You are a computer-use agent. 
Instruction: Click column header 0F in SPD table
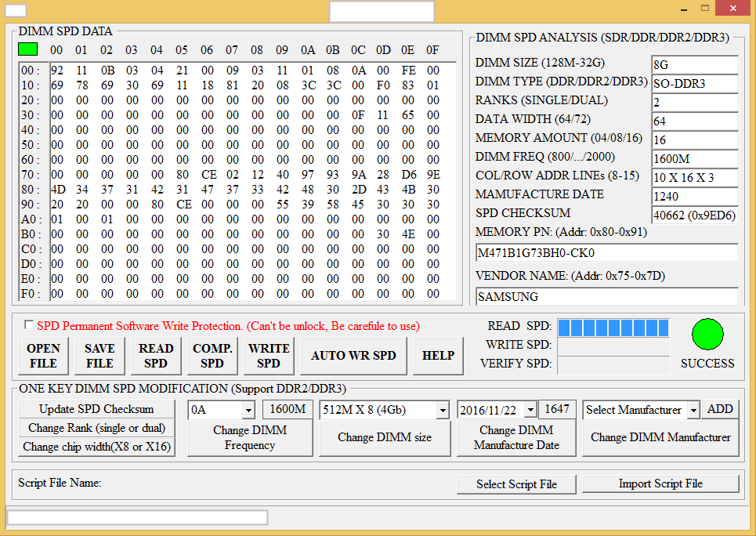pyautogui.click(x=432, y=50)
